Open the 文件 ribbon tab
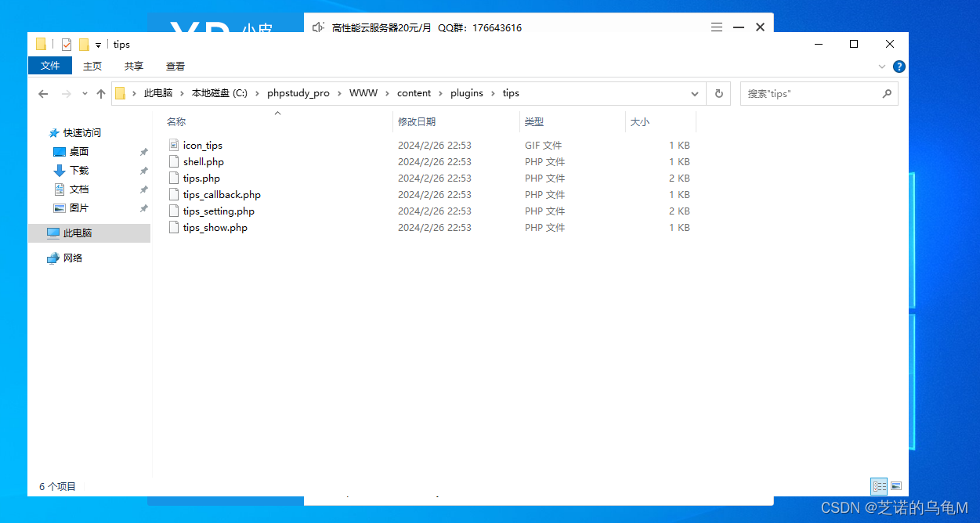The image size is (980, 523). (50, 66)
